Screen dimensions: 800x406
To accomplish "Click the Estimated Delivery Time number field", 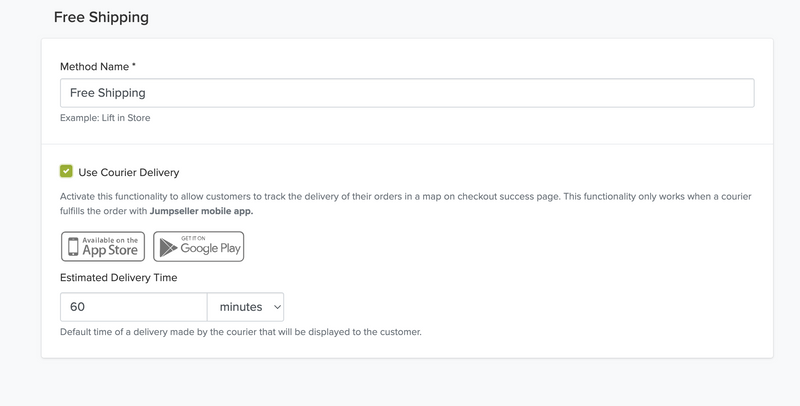I will [133, 307].
